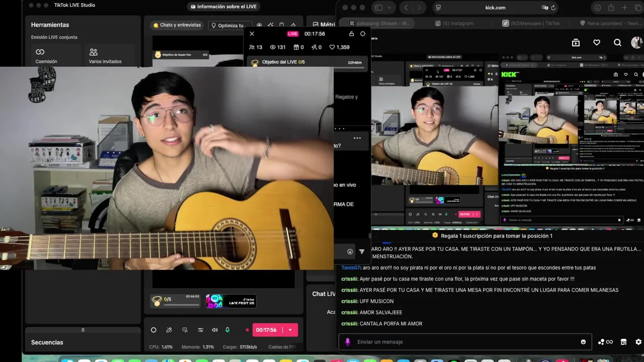Toggle the lock on the LIVE overlay
The width and height of the screenshot is (644, 362).
[351, 34]
